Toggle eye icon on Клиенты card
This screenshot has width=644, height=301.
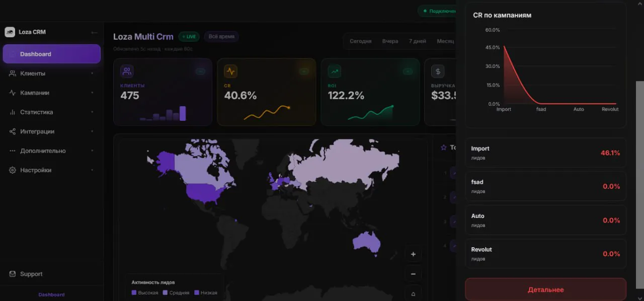click(200, 71)
